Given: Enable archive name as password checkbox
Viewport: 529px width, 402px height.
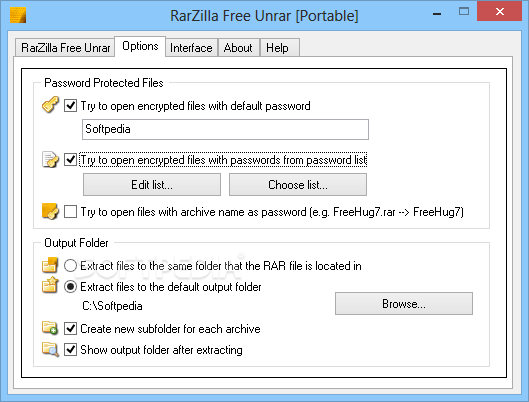Looking at the screenshot, I should tap(70, 212).
